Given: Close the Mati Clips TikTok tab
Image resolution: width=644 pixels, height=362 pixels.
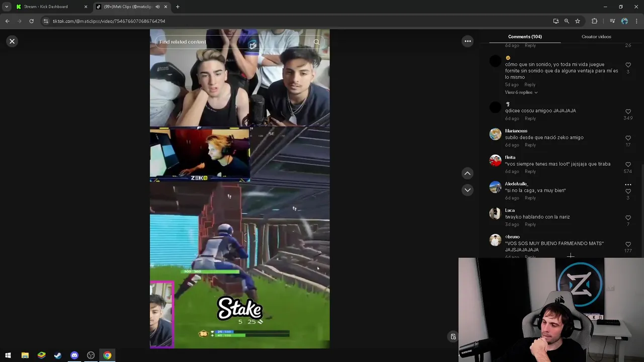Looking at the screenshot, I should coord(166,7).
